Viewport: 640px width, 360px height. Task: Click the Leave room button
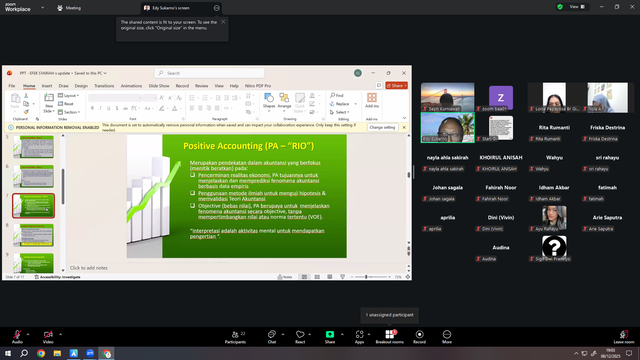(x=624, y=337)
